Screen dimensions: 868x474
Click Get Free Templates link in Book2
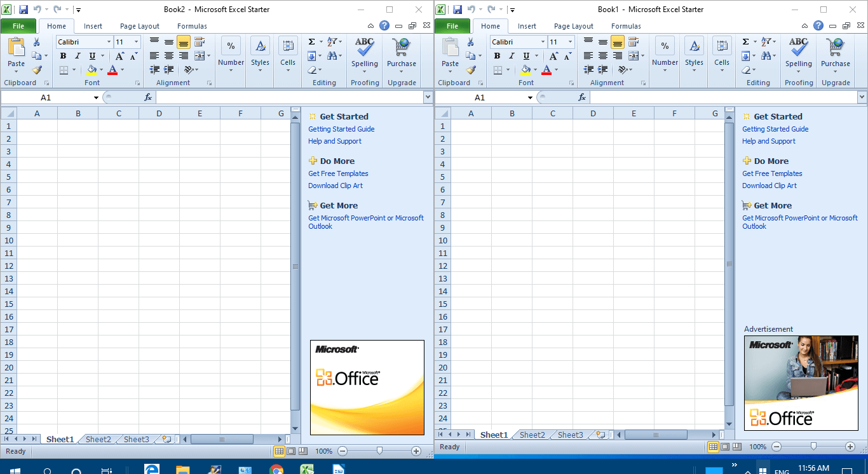(x=338, y=173)
